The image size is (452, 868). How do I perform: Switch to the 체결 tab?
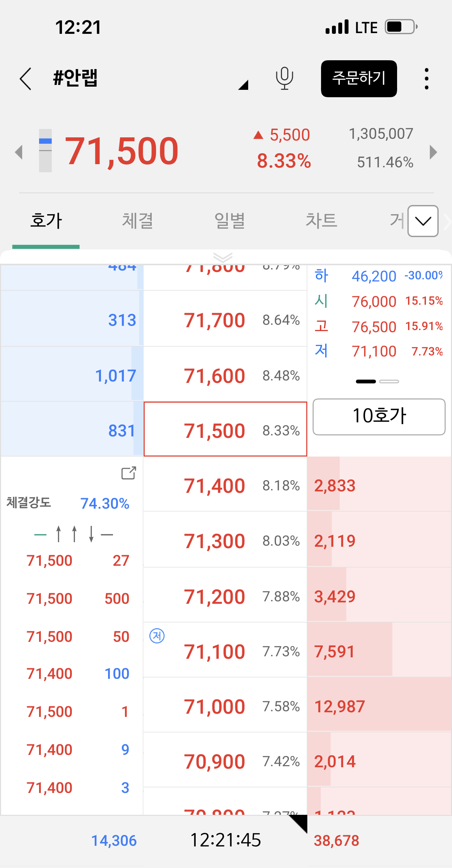coord(138,221)
